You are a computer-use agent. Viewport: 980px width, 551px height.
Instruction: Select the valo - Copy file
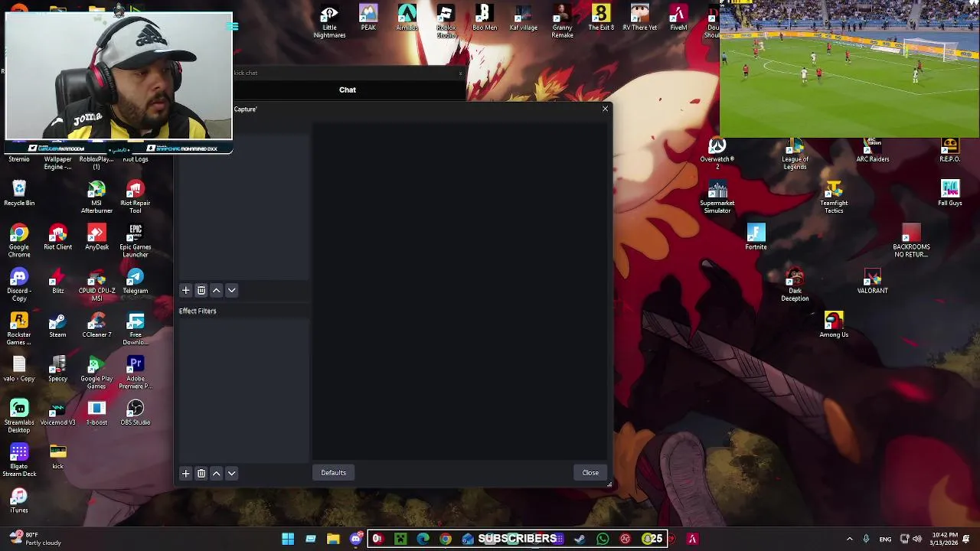(19, 368)
